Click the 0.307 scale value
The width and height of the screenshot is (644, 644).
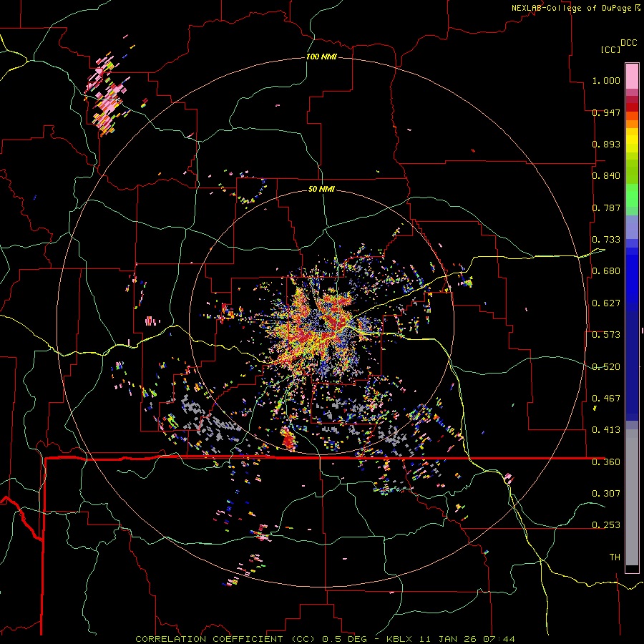tap(606, 493)
